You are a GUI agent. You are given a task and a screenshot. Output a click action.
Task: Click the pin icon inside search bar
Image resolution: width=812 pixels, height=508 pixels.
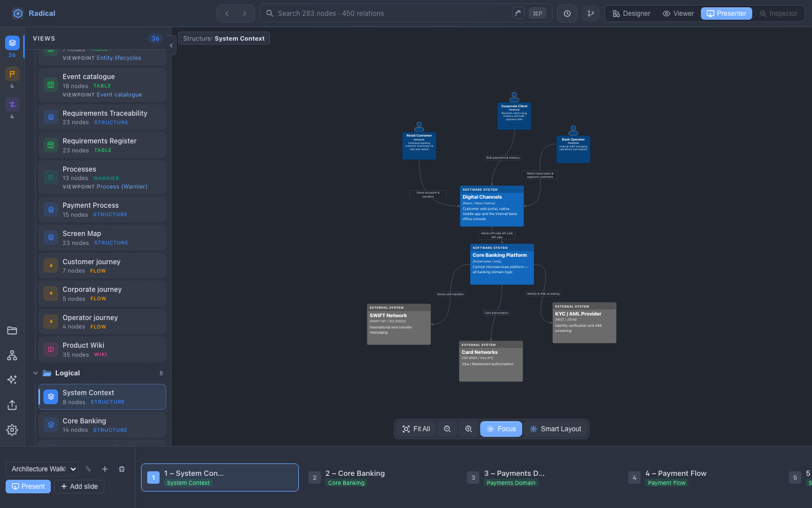[518, 14]
